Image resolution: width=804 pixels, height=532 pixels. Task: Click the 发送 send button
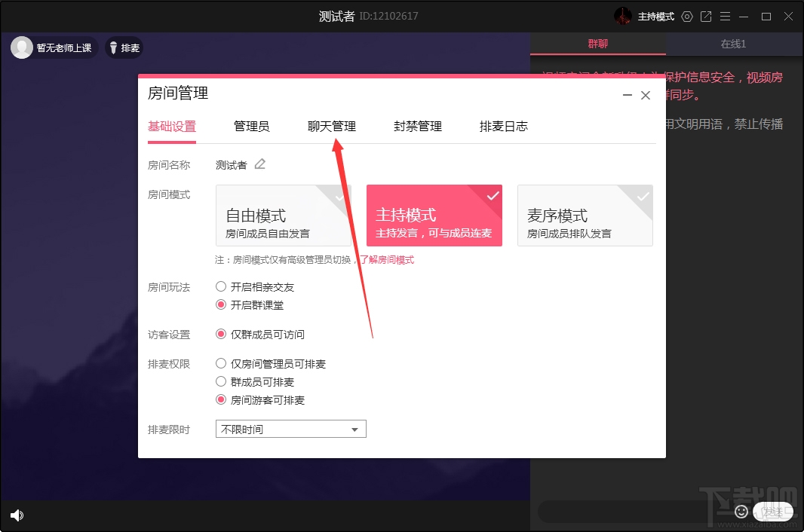pyautogui.click(x=773, y=512)
